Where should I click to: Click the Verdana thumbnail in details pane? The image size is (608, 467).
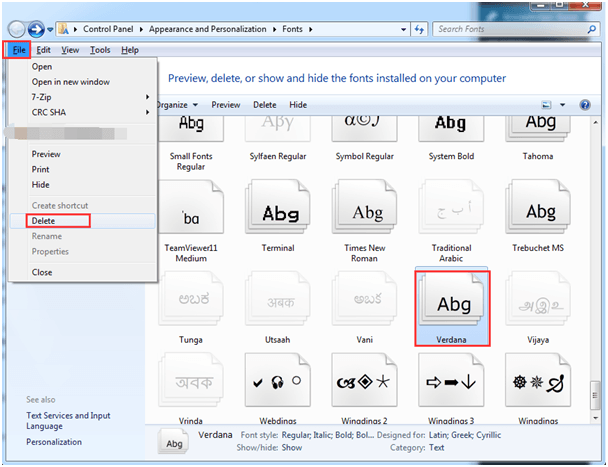click(173, 442)
